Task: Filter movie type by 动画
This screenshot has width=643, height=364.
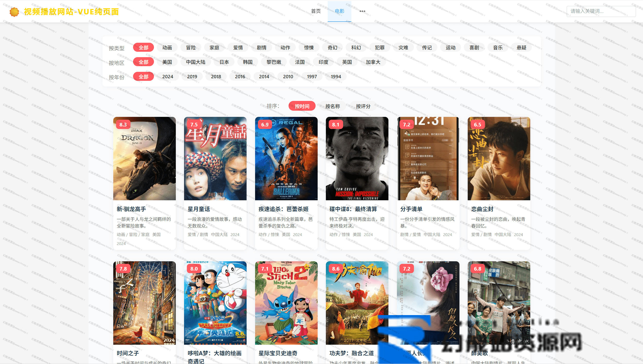Action: tap(167, 48)
